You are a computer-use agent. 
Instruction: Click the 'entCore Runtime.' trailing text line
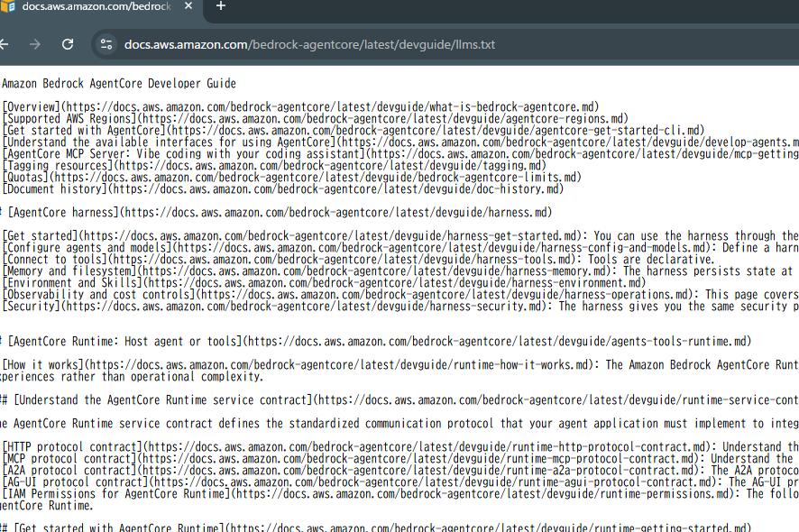pos(47,506)
